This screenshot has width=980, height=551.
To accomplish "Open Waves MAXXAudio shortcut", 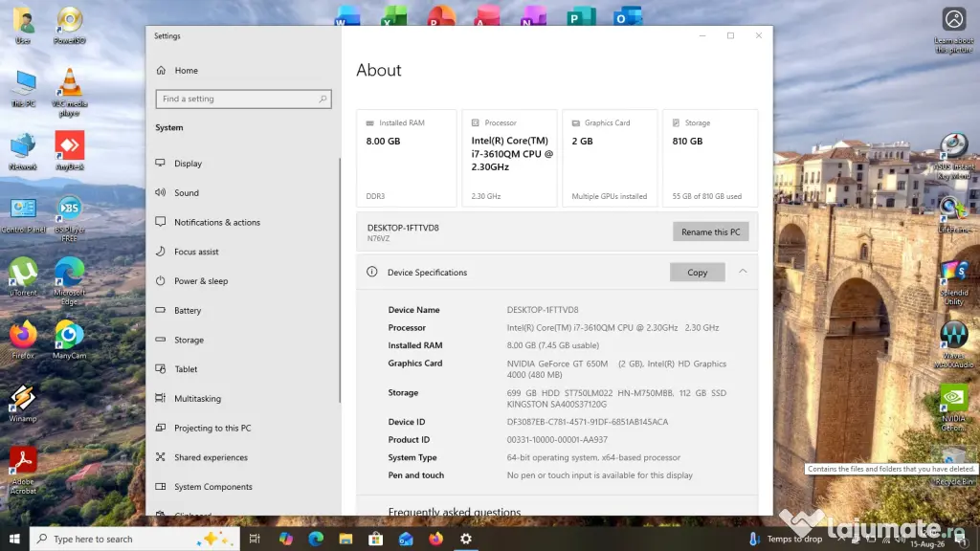I will [x=954, y=345].
